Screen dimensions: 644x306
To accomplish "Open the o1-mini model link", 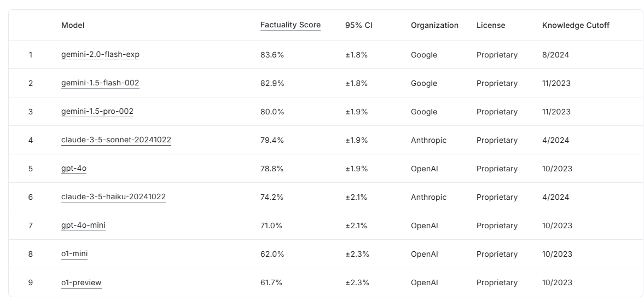I will click(74, 254).
